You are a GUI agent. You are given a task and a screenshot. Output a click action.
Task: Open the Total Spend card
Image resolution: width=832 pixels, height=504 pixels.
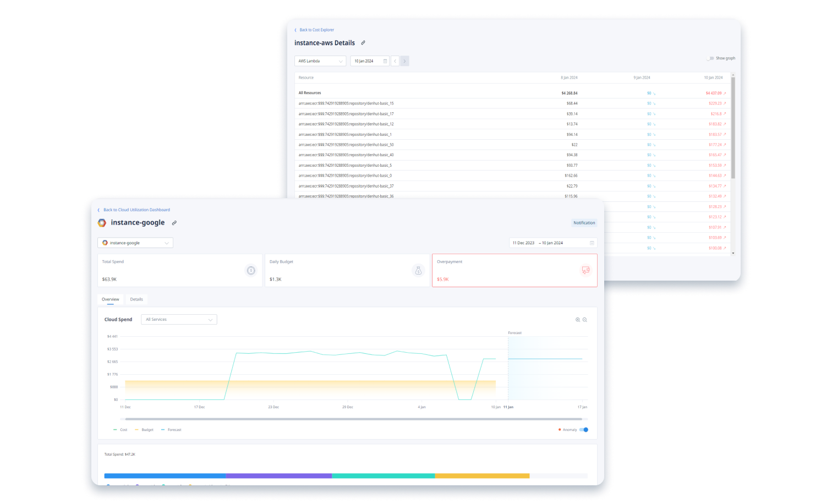coord(180,270)
